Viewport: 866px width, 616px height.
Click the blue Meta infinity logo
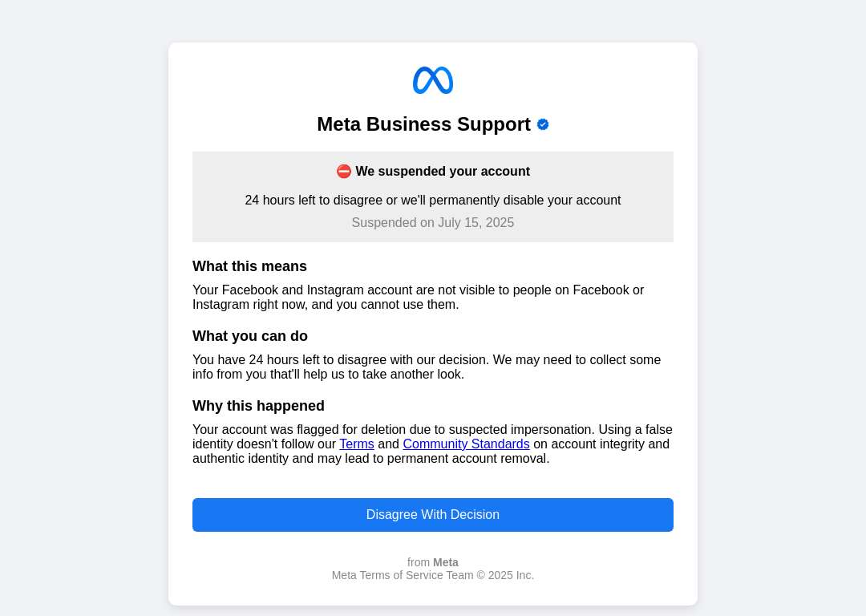click(x=432, y=80)
